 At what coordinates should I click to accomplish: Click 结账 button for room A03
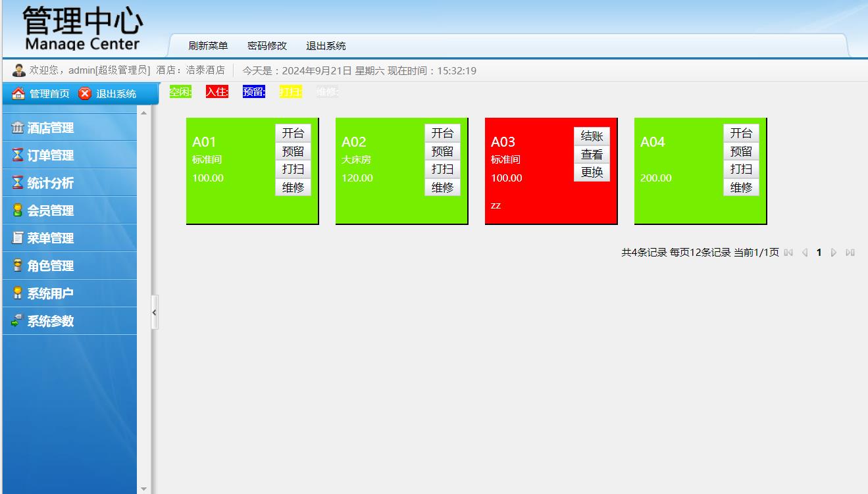point(592,137)
